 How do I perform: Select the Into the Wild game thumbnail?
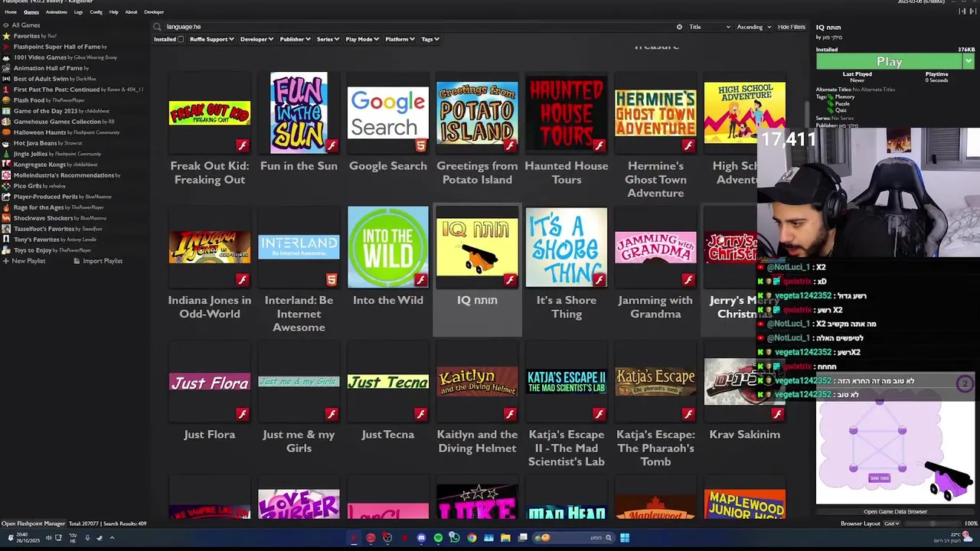click(387, 247)
